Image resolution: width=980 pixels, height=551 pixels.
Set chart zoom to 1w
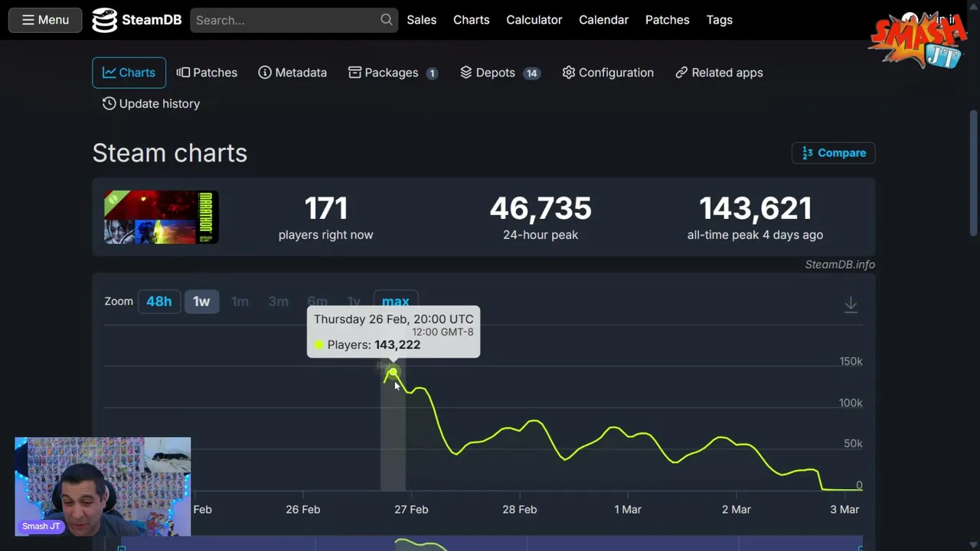pyautogui.click(x=201, y=302)
